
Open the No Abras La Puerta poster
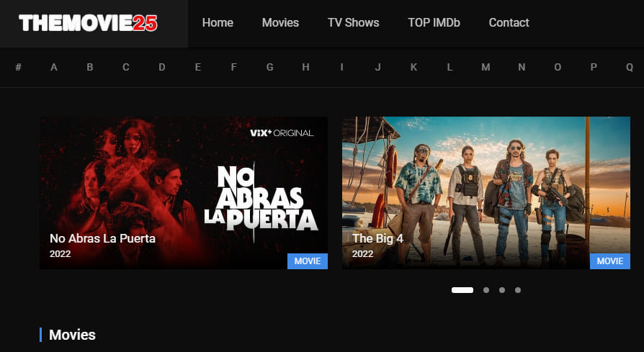184,193
